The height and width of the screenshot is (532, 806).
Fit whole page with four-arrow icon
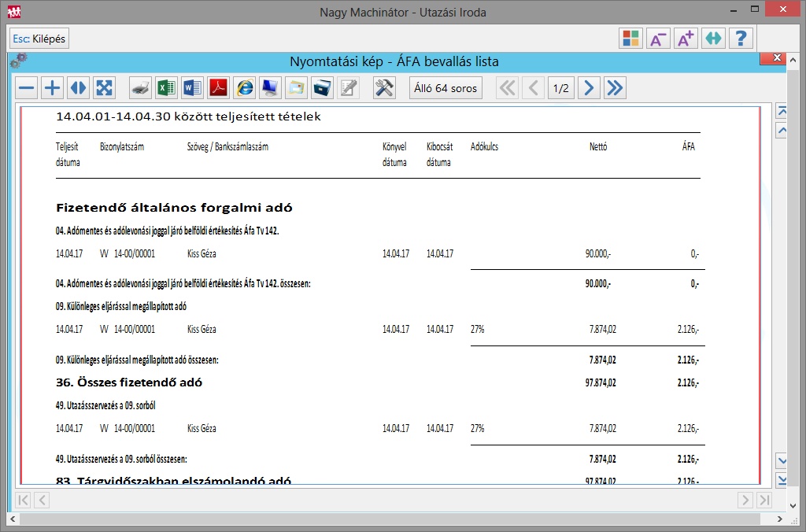tap(104, 88)
